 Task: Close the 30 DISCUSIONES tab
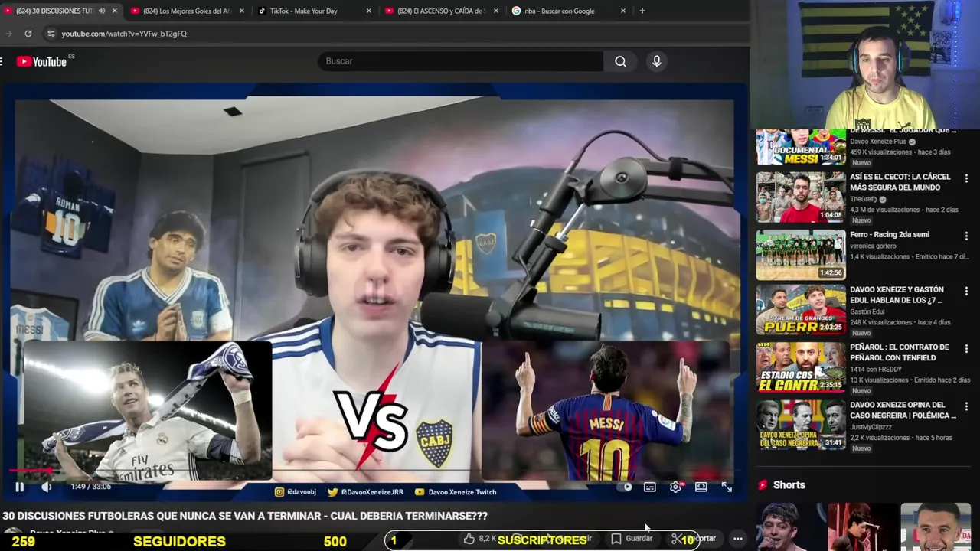tap(115, 11)
